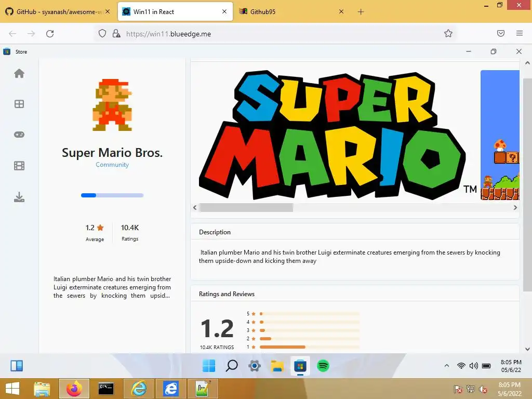This screenshot has height=399, width=532.
Task: Click the Win11 Start button in the inner taskbar
Action: (209, 366)
